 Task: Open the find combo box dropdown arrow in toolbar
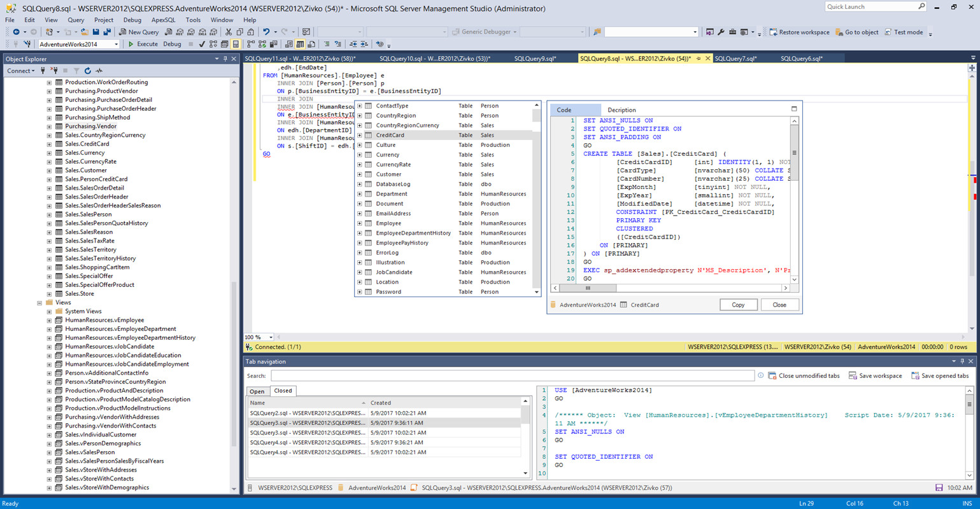[x=695, y=32]
